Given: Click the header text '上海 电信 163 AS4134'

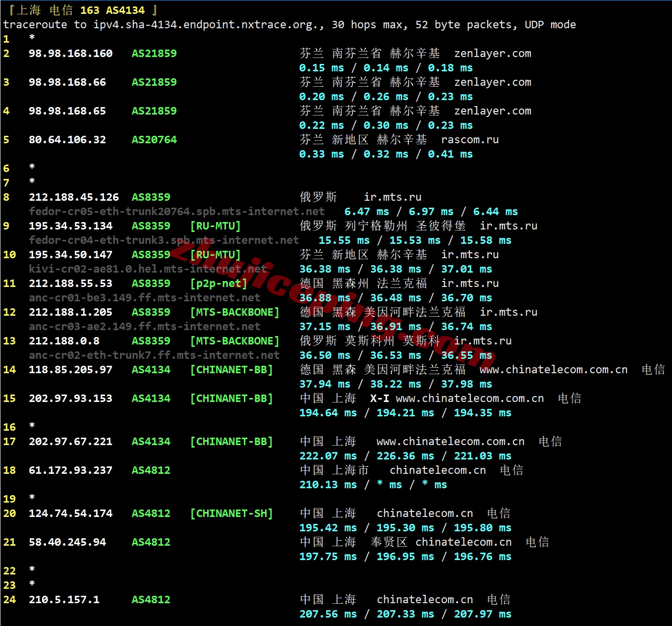Looking at the screenshot, I should click(x=81, y=10).
